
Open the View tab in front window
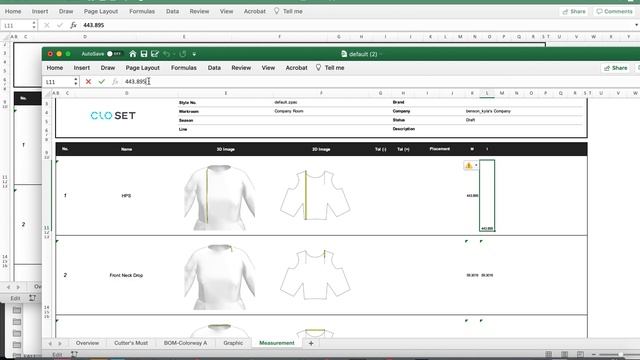click(268, 68)
